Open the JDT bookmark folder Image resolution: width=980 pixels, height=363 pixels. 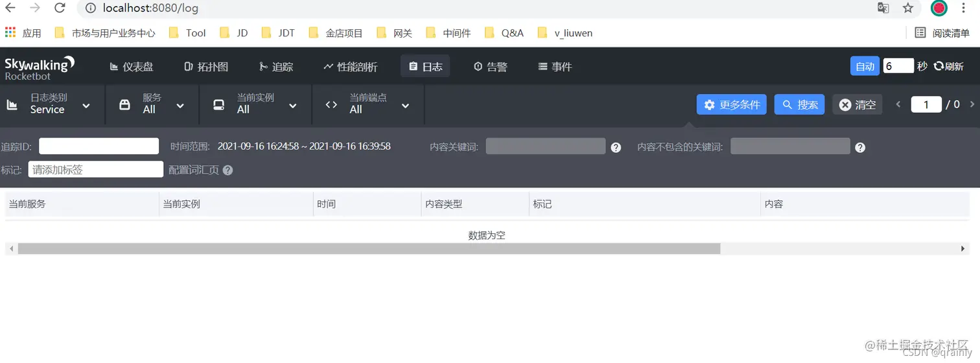coord(278,33)
